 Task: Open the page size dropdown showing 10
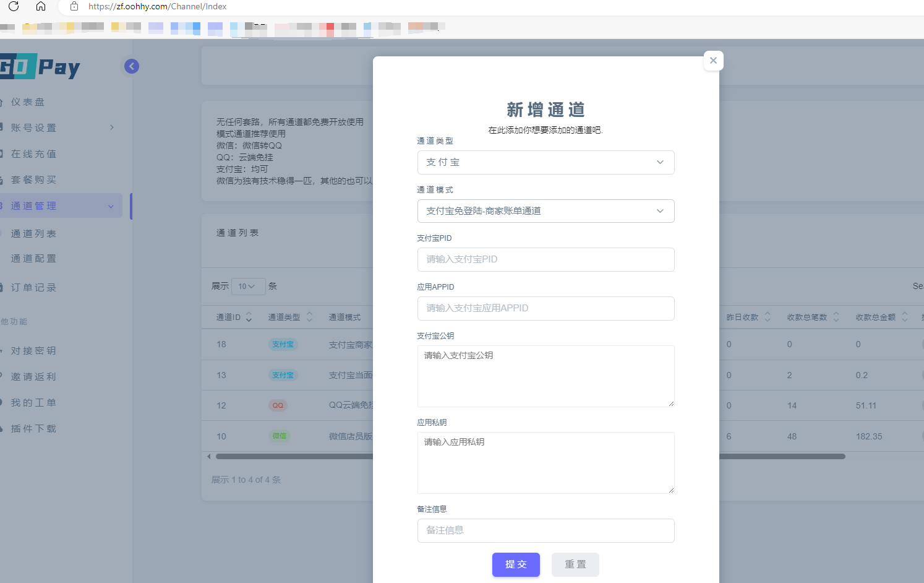248,286
